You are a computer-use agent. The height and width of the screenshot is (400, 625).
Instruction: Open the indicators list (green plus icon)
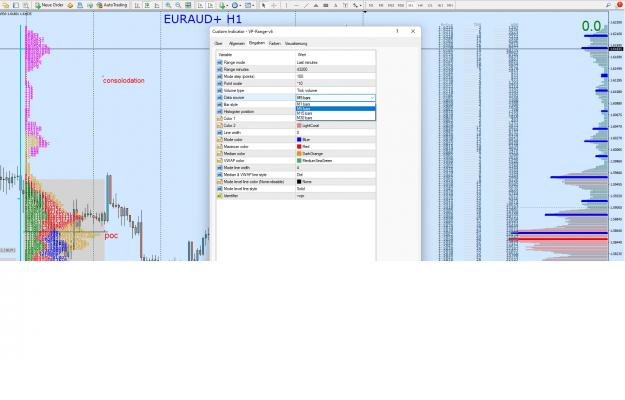pyautogui.click(x=223, y=5)
